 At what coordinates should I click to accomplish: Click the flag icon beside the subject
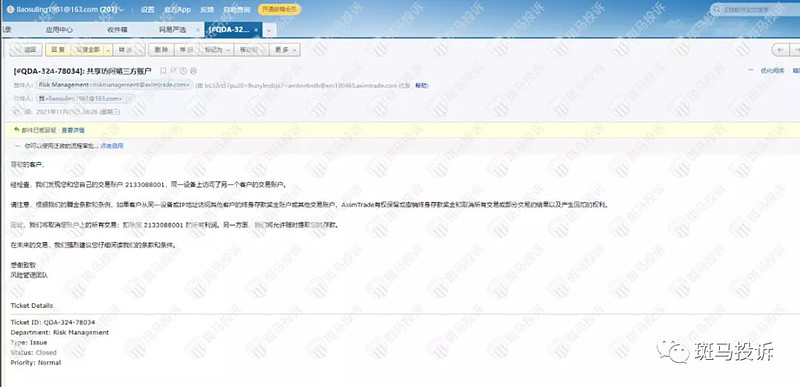pyautogui.click(x=173, y=71)
